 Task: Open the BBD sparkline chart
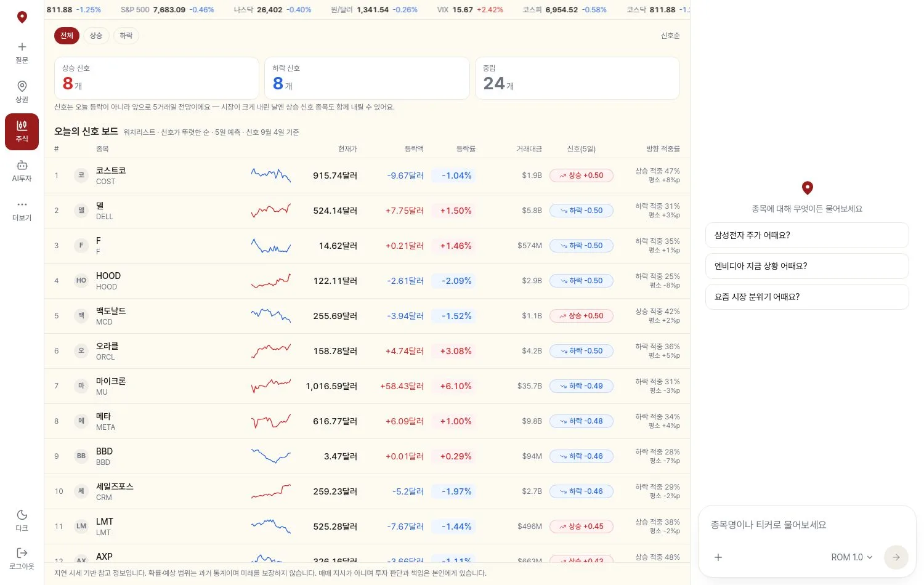(x=271, y=456)
